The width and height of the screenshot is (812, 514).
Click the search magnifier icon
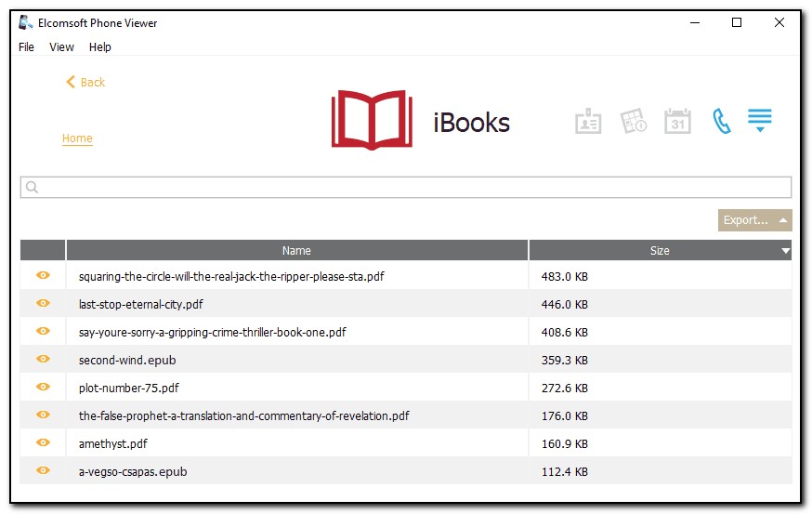point(32,188)
